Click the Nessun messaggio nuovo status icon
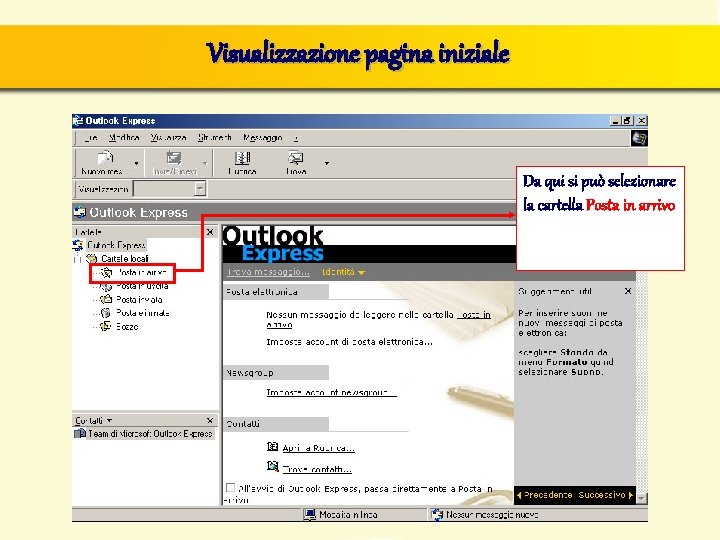Screen dimensions: 720x540 [x=437, y=514]
